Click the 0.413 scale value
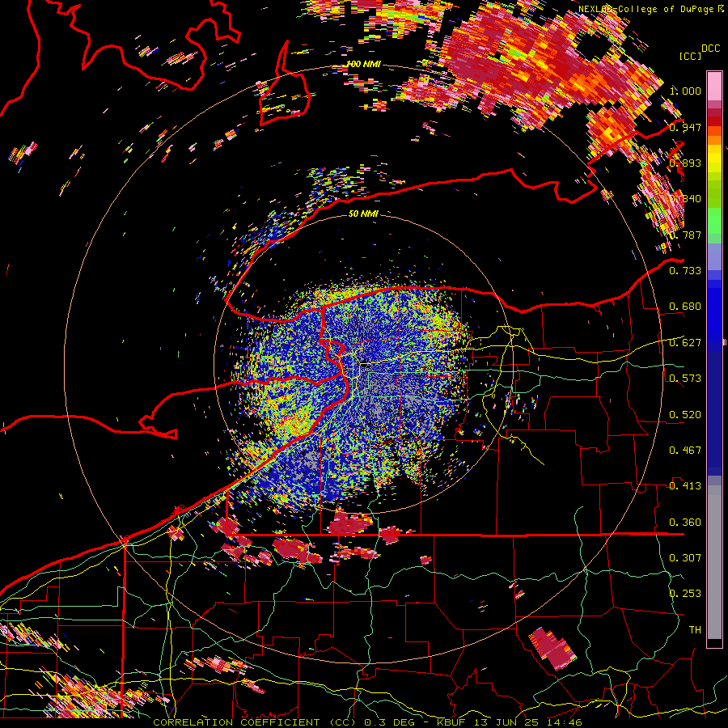This screenshot has width=728, height=728. [685, 486]
